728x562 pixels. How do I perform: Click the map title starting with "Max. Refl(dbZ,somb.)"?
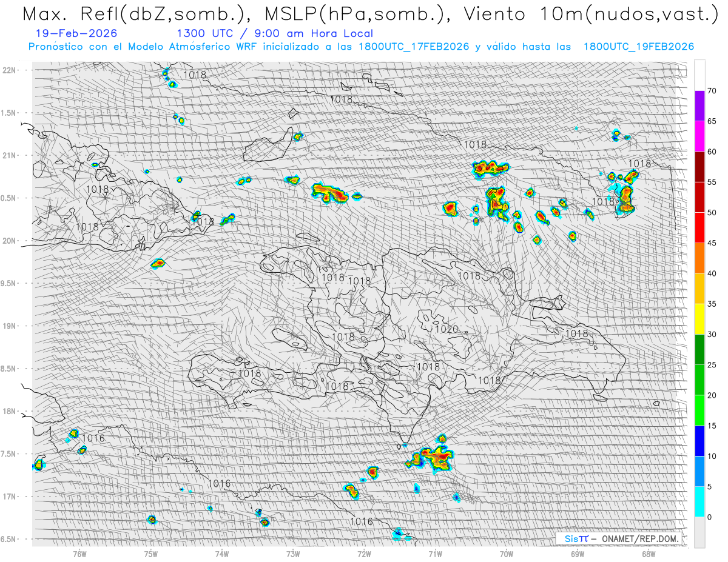tap(369, 15)
